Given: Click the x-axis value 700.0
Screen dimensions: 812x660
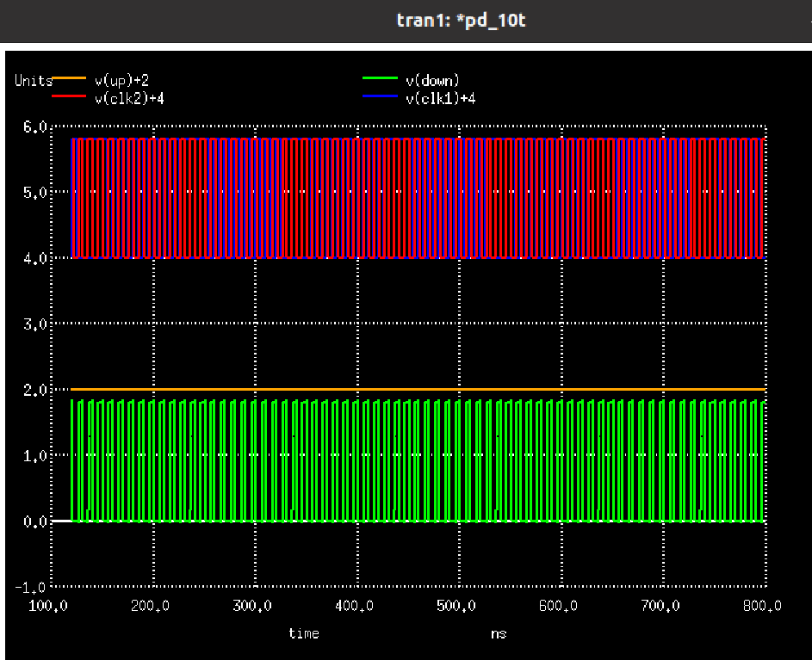Looking at the screenshot, I should (x=660, y=606).
